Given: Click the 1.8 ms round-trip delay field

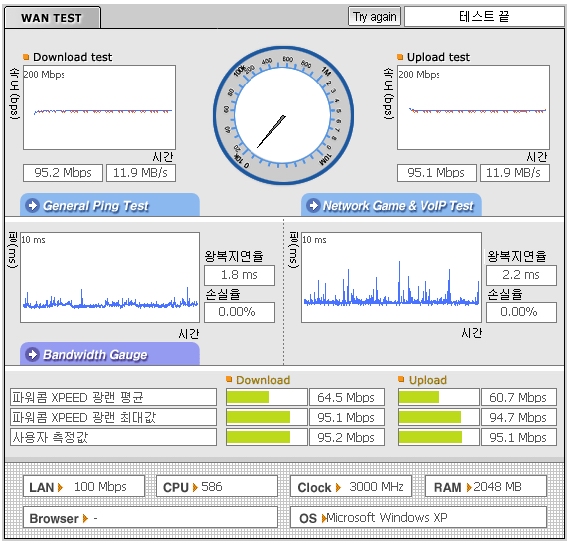Looking at the screenshot, I should tap(239, 275).
